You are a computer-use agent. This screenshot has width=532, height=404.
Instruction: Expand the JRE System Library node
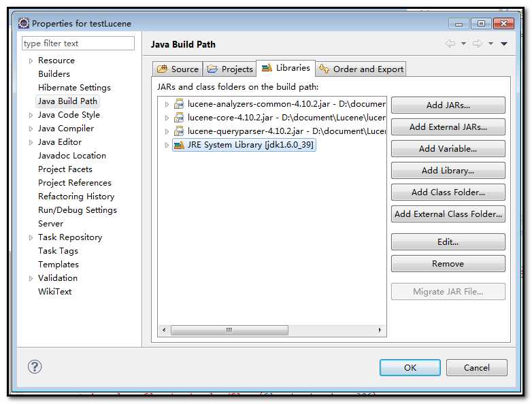pos(167,145)
